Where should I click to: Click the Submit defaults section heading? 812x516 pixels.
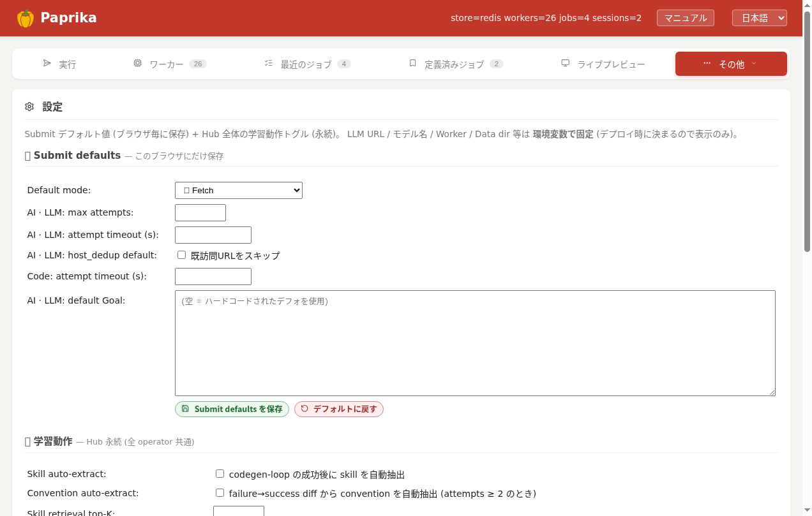click(77, 155)
